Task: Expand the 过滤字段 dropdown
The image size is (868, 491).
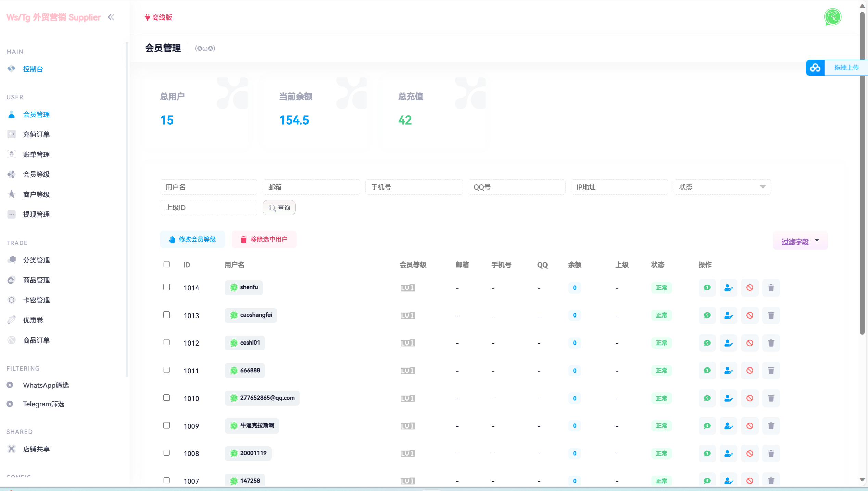Action: click(800, 241)
